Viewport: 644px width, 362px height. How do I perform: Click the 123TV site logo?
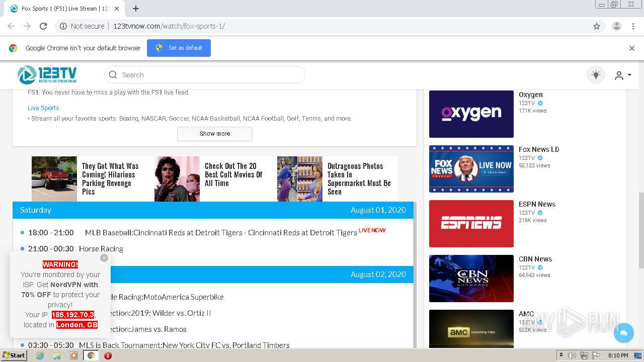tap(47, 75)
